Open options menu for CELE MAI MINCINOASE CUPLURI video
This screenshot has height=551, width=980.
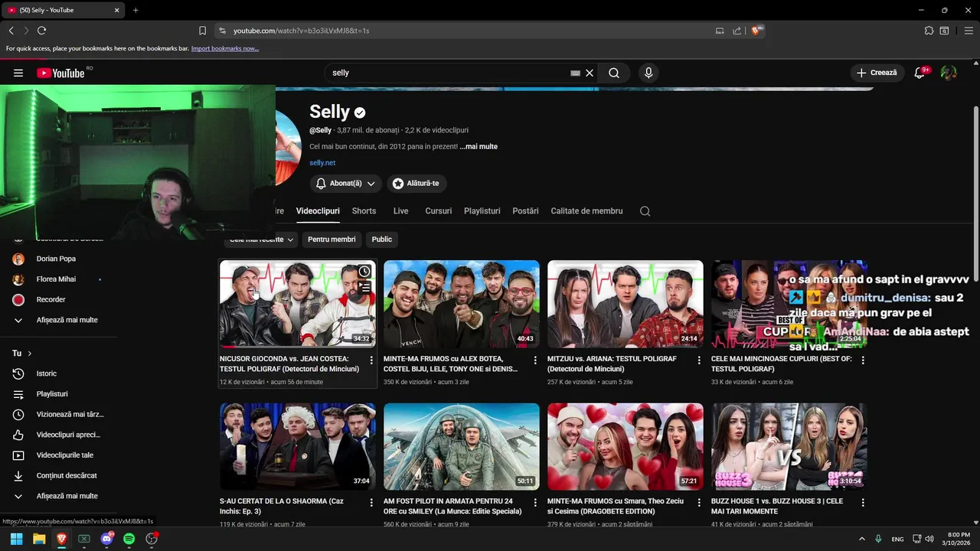coord(863,360)
